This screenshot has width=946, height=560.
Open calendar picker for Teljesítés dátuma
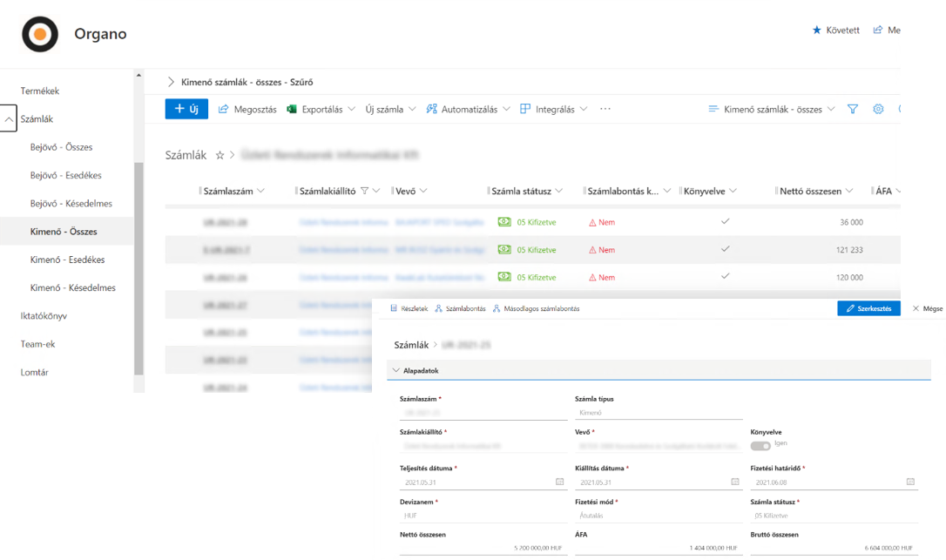point(559,482)
